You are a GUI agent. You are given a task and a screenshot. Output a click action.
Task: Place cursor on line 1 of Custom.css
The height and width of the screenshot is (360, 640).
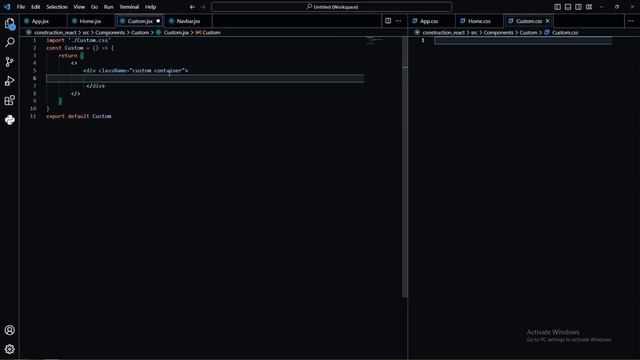pyautogui.click(x=523, y=40)
